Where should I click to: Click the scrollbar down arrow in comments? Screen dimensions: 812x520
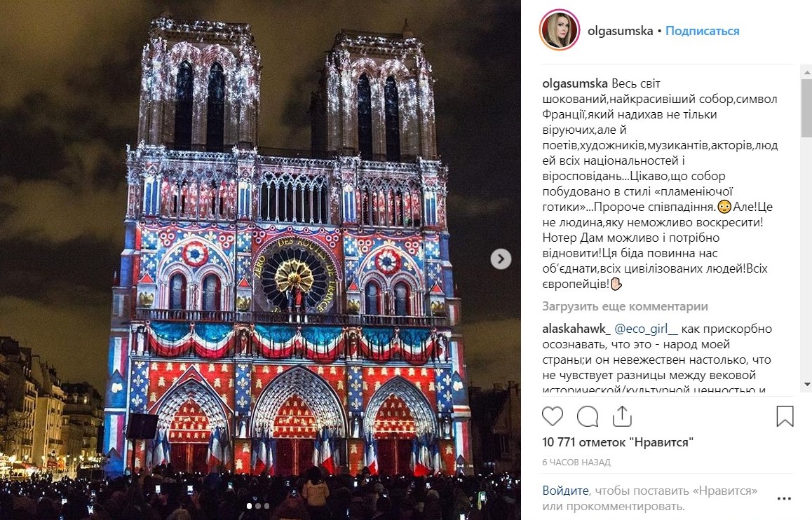pos(807,384)
